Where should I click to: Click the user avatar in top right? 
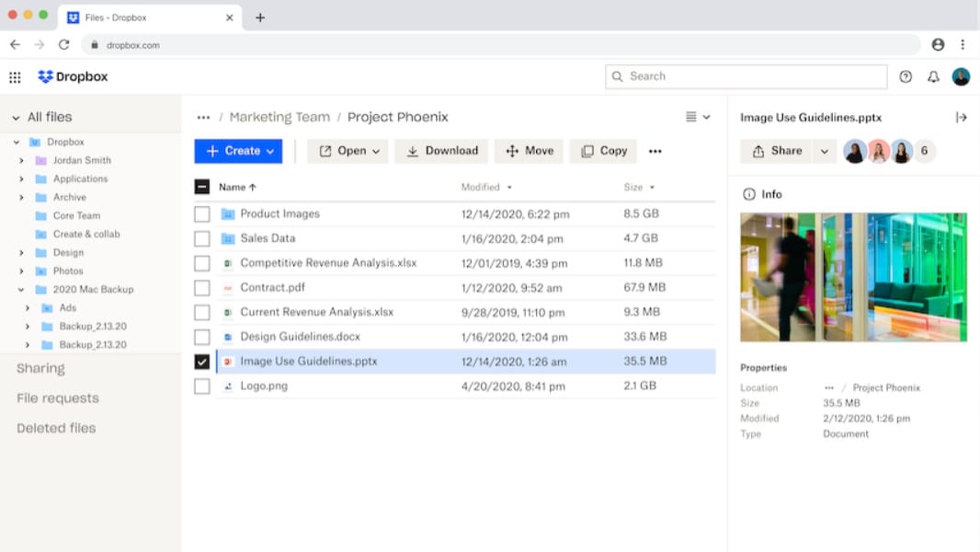tap(961, 77)
